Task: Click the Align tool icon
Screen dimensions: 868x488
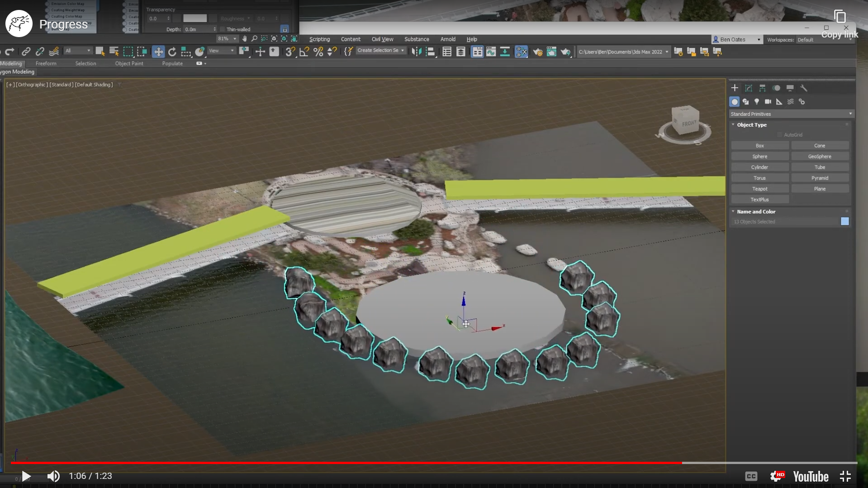Action: pos(431,52)
